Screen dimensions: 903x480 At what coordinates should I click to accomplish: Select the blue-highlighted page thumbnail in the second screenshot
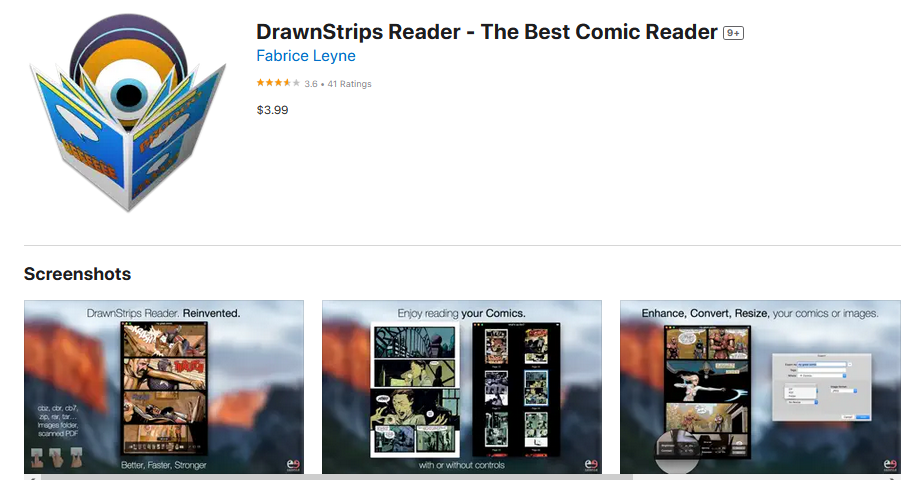tap(536, 387)
